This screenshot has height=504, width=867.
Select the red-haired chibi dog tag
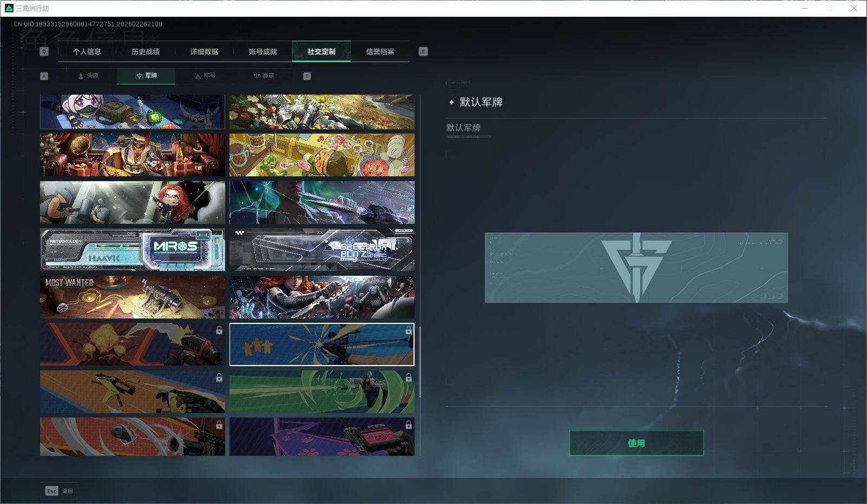pyautogui.click(x=133, y=203)
